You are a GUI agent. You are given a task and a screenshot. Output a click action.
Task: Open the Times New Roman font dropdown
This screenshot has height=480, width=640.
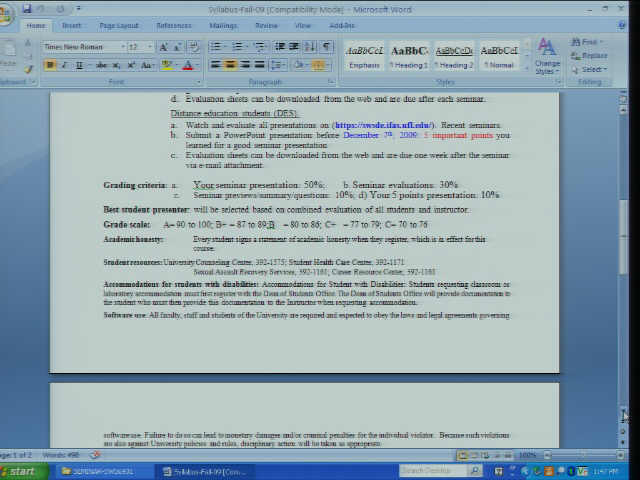[122, 47]
